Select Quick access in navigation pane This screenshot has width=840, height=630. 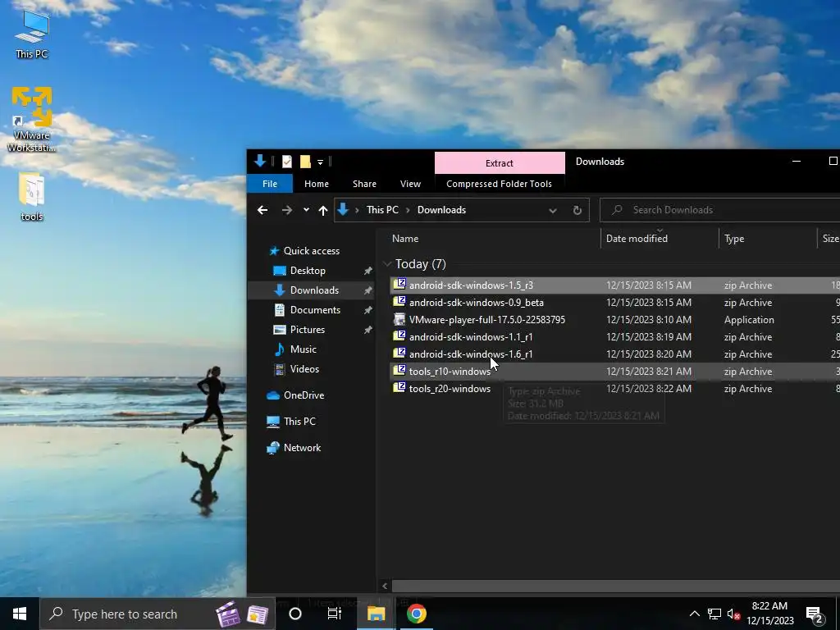pos(311,251)
